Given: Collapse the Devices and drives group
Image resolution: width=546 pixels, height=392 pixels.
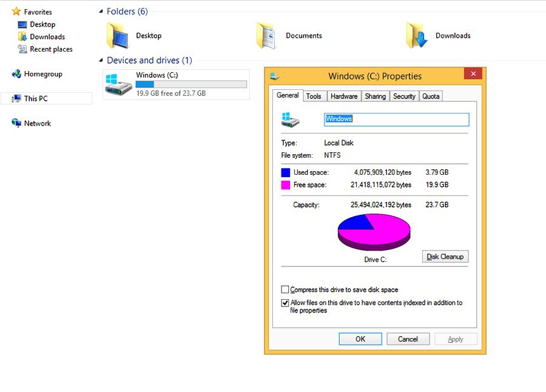Looking at the screenshot, I should tap(101, 61).
